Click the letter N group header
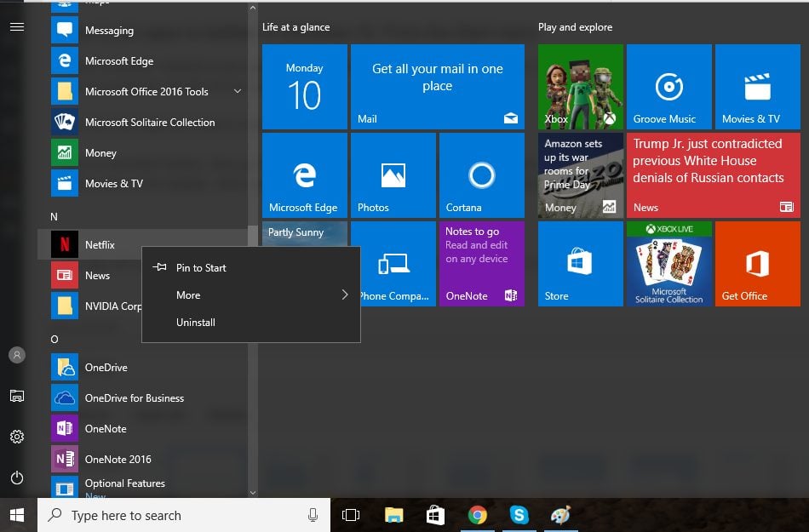Viewport: 809px width, 532px height. (x=55, y=216)
